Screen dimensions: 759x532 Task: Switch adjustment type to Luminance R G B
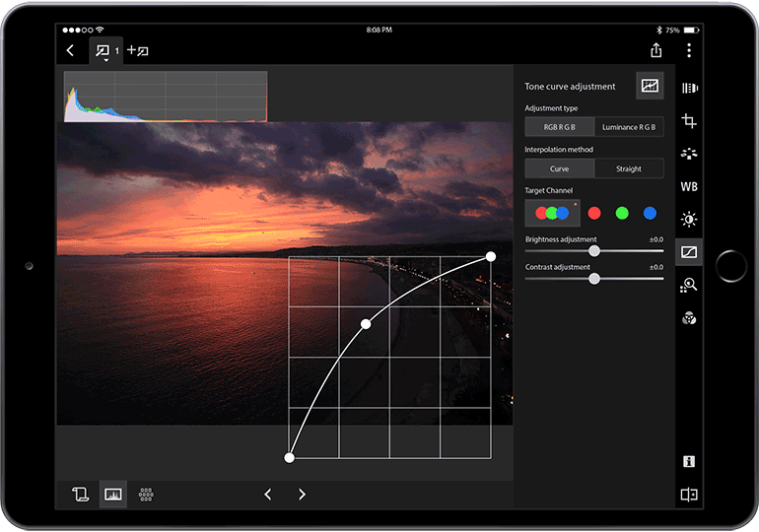[629, 127]
